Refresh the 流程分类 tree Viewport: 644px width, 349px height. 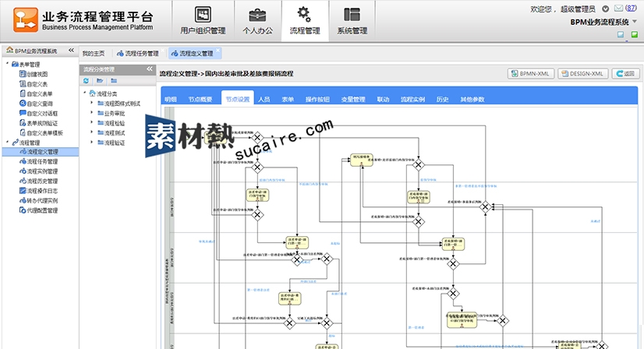(x=86, y=81)
